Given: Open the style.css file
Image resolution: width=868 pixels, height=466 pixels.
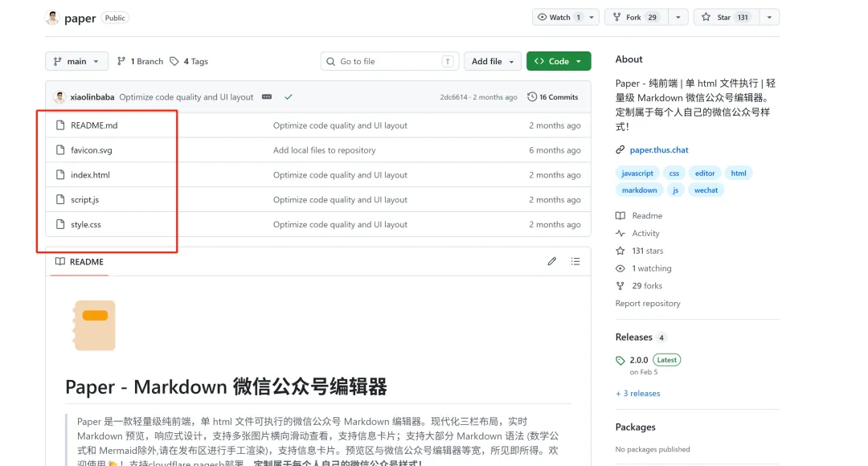Looking at the screenshot, I should click(x=86, y=225).
